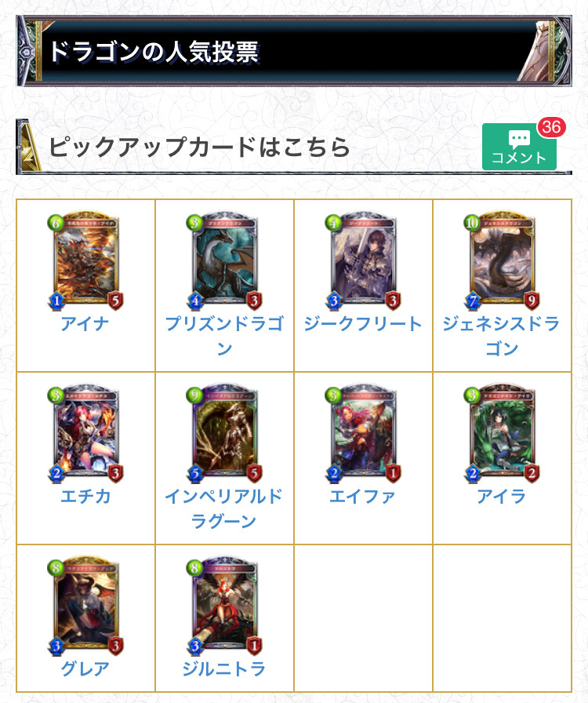The height and width of the screenshot is (703, 588).
Task: Follow the アイナ text link
Action: coord(85,324)
